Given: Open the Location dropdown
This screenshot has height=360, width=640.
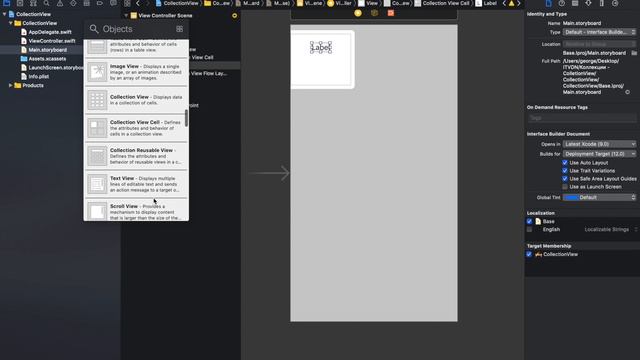Looking at the screenshot, I should tap(599, 44).
